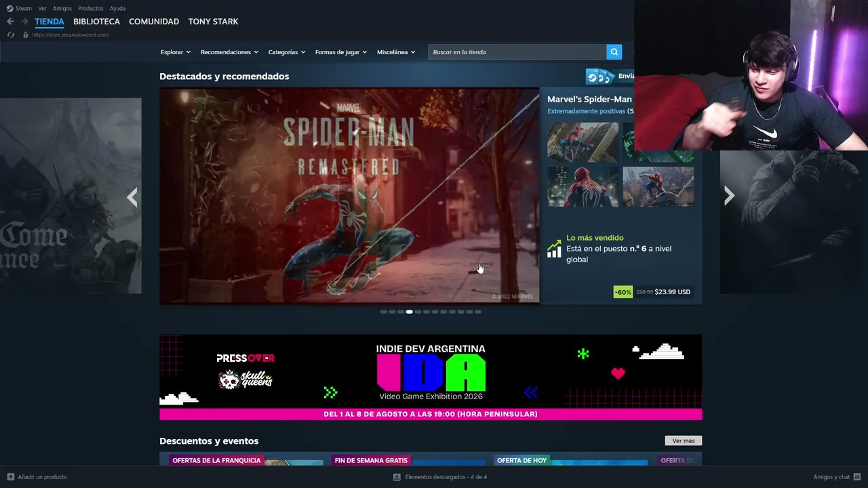The height and width of the screenshot is (488, 868).
Task: Open the TONY STARK profile tab
Action: tap(213, 22)
